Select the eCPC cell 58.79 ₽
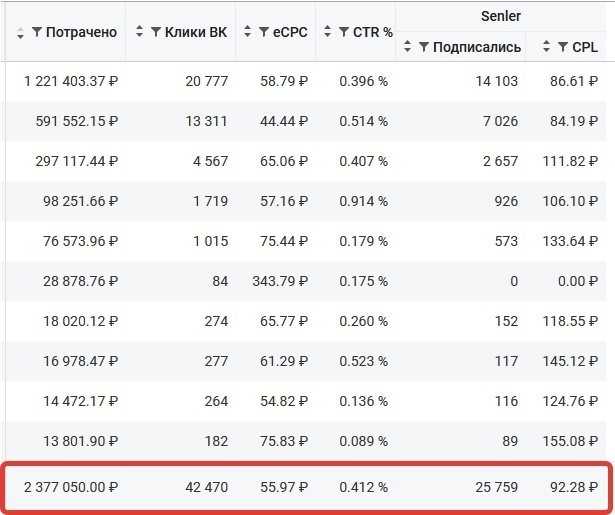Screen dimensions: 615x515 284,81
